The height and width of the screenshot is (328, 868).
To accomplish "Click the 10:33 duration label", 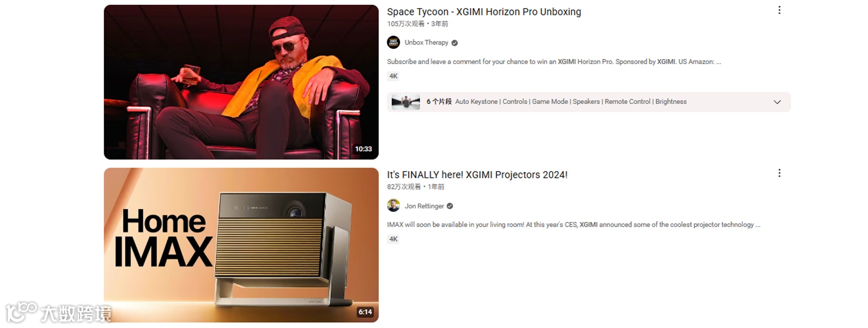I will click(x=364, y=149).
